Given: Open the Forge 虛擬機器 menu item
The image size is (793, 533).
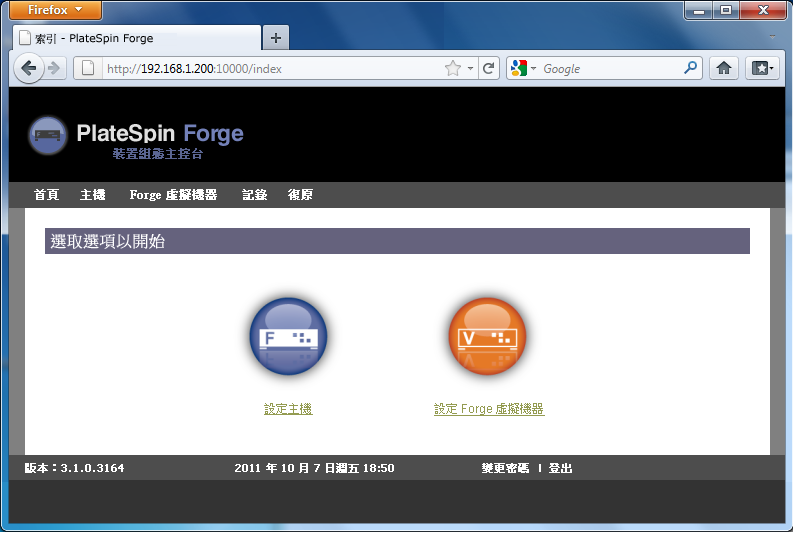Looking at the screenshot, I should (x=173, y=195).
